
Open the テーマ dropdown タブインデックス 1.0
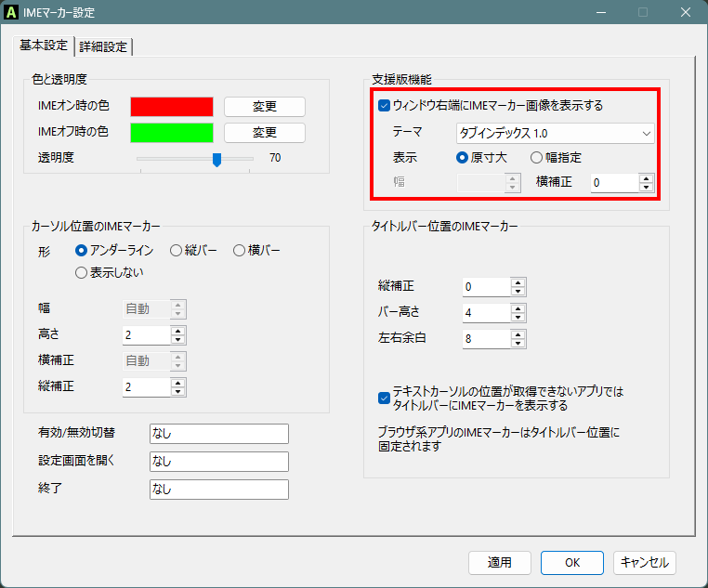tap(555, 134)
